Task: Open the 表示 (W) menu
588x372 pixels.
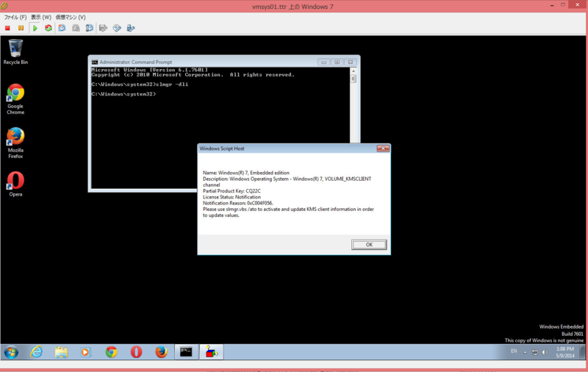Action: pos(41,17)
